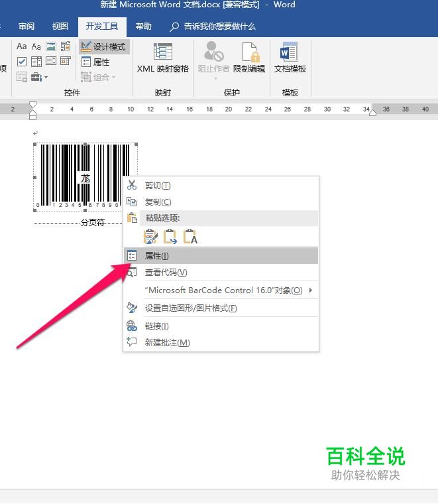Click the 控件 group label
This screenshot has height=504, width=438.
click(x=72, y=93)
